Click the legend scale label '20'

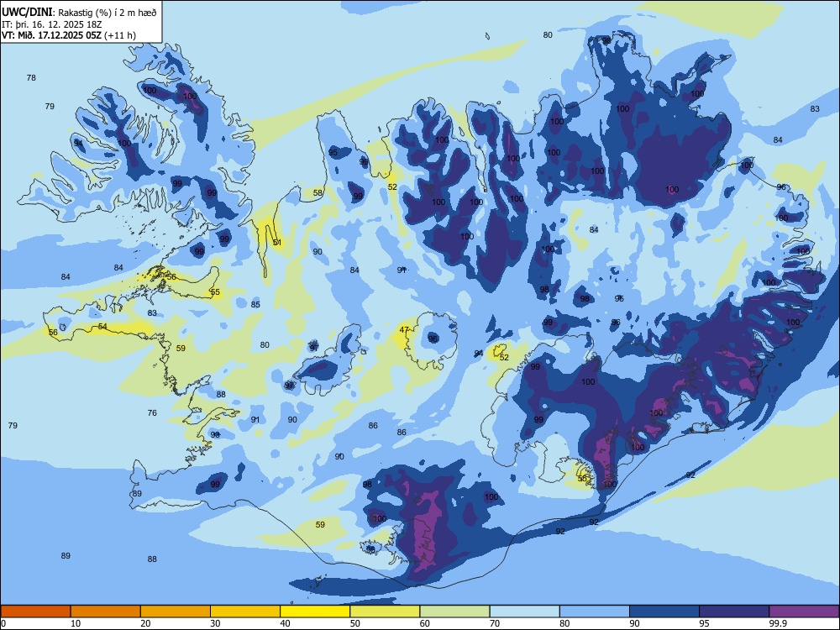tap(145, 623)
